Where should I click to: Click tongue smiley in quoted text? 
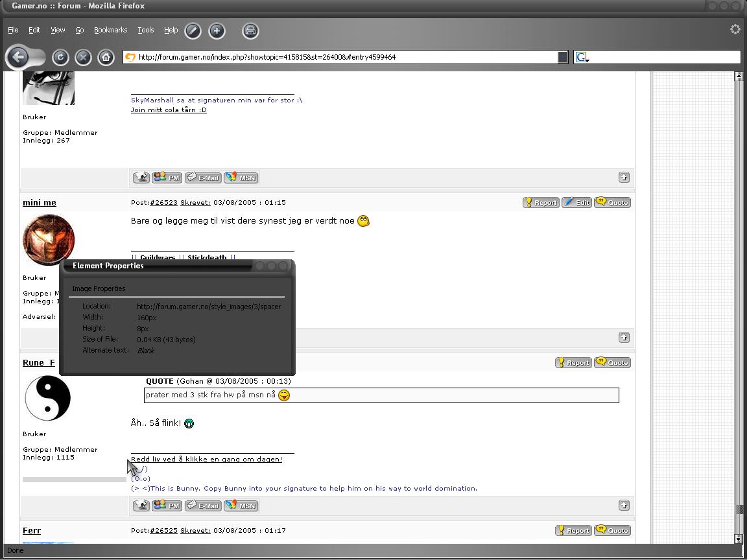284,395
